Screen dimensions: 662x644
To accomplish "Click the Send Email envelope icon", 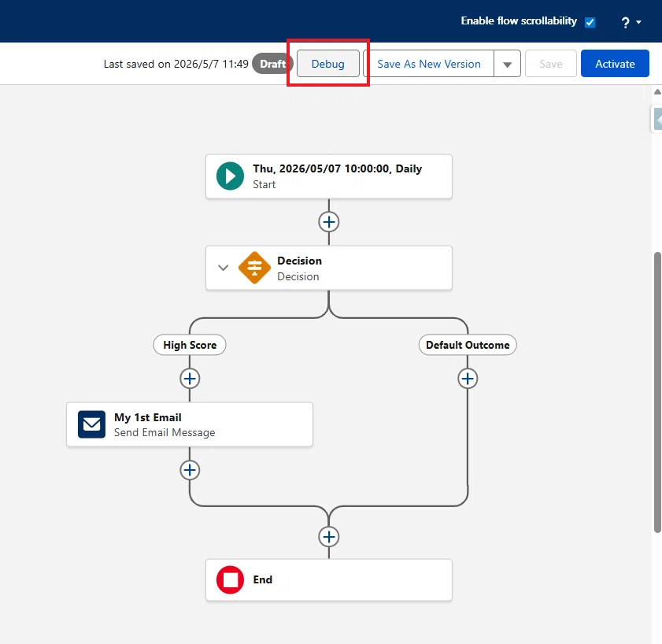I will [91, 424].
